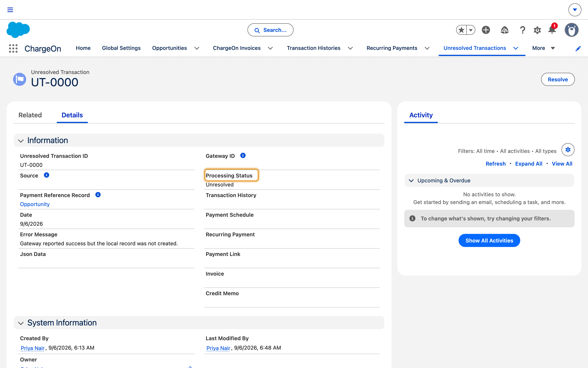Click the Gateway error message text
588x368 pixels.
pos(99,243)
